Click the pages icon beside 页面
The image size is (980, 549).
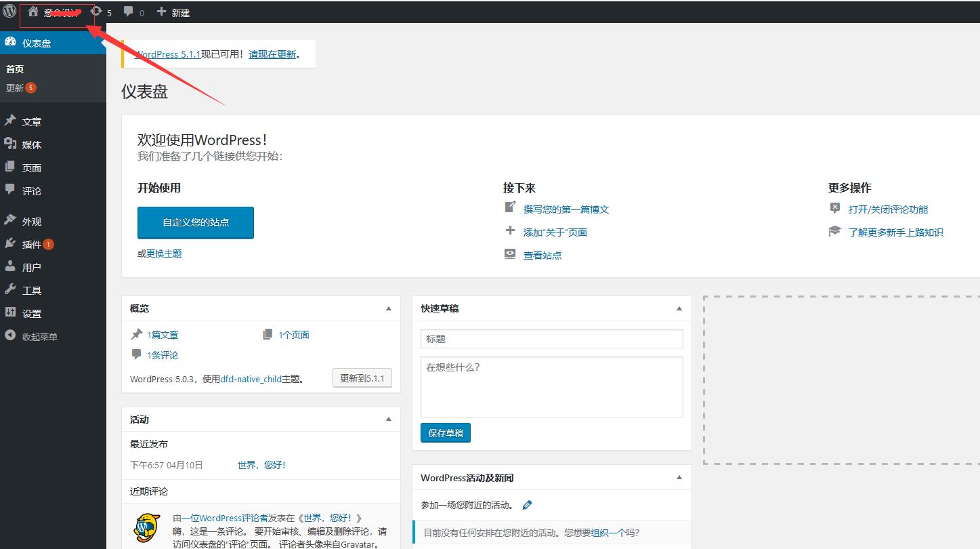pyautogui.click(x=10, y=167)
